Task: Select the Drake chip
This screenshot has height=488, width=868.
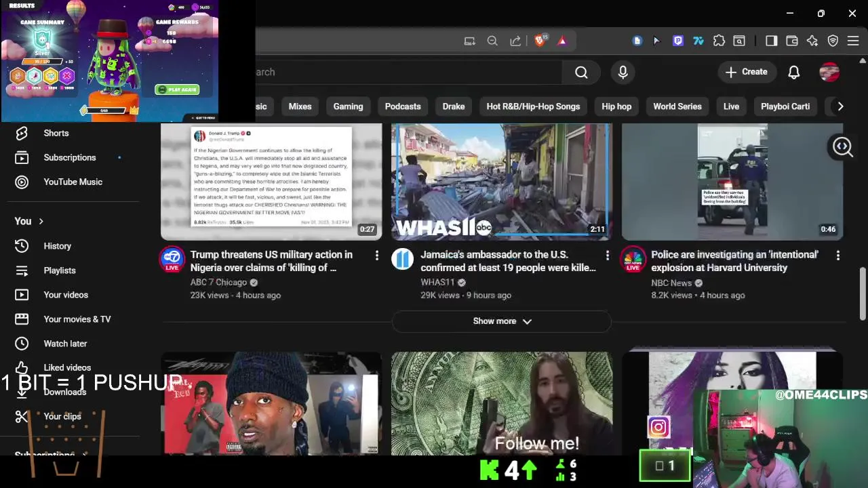Action: (x=454, y=106)
